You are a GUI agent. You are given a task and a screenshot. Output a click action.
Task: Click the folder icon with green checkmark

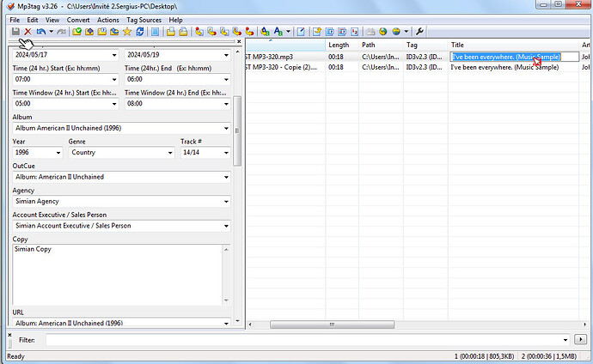pyautogui.click(x=76, y=32)
